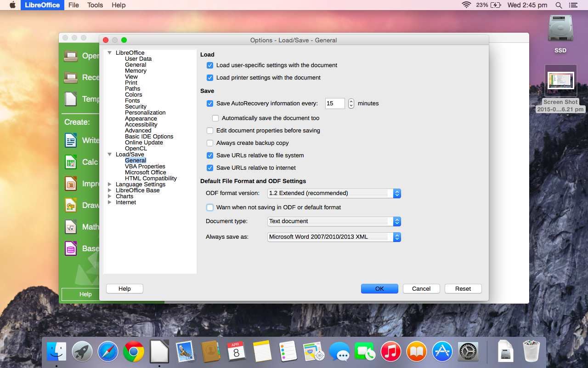Uncheck Load user-specific settings with the document
Viewport: 588px width, 368px height.
coord(210,65)
